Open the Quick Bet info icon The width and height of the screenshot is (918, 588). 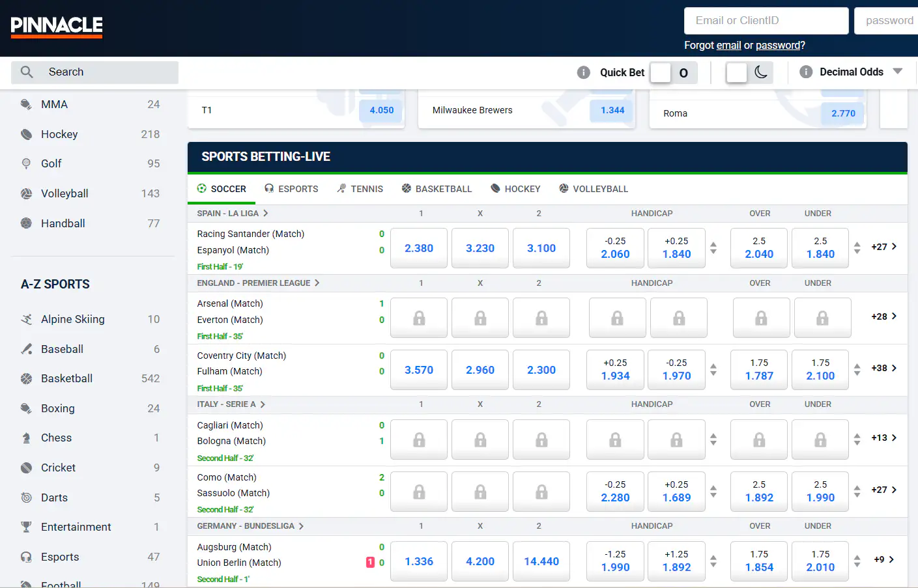(x=584, y=72)
